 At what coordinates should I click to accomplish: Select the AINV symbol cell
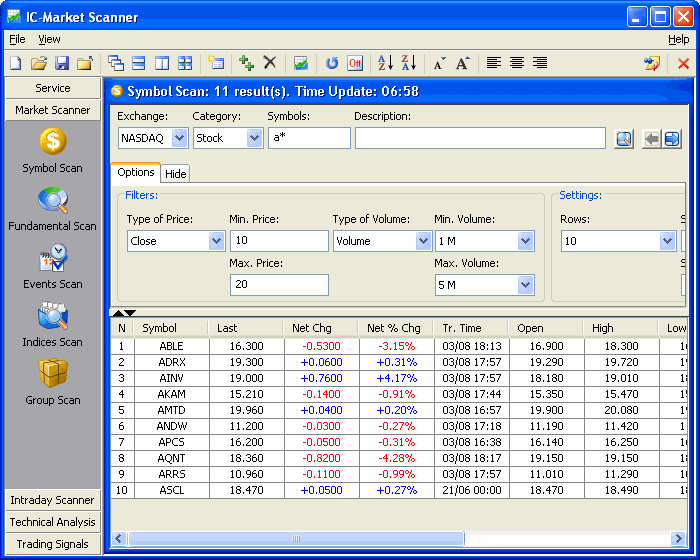pyautogui.click(x=171, y=378)
